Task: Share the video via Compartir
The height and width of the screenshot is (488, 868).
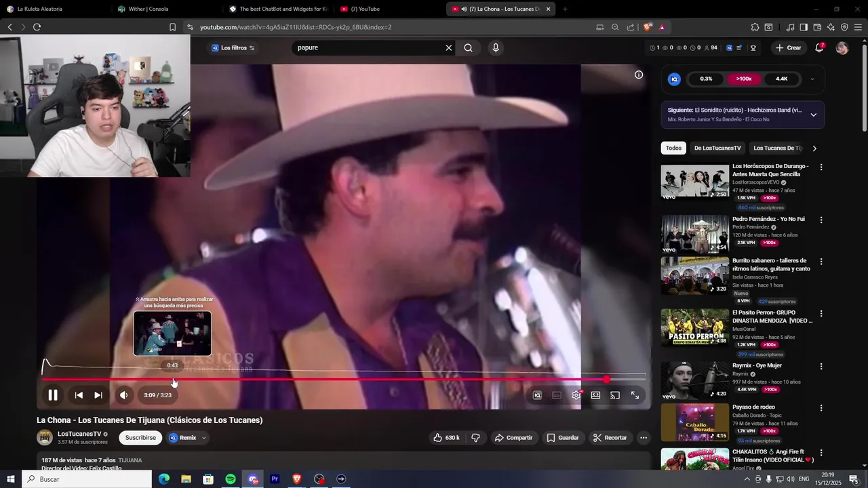Action: point(513,438)
